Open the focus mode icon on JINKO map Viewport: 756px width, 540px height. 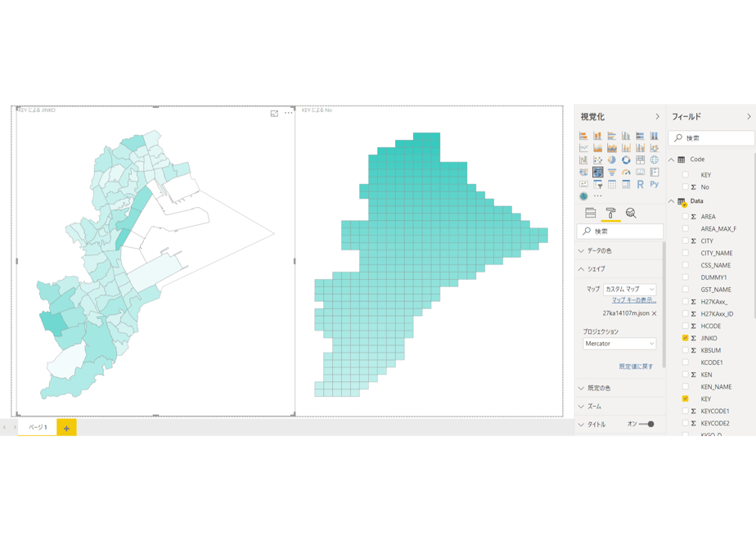click(x=274, y=113)
